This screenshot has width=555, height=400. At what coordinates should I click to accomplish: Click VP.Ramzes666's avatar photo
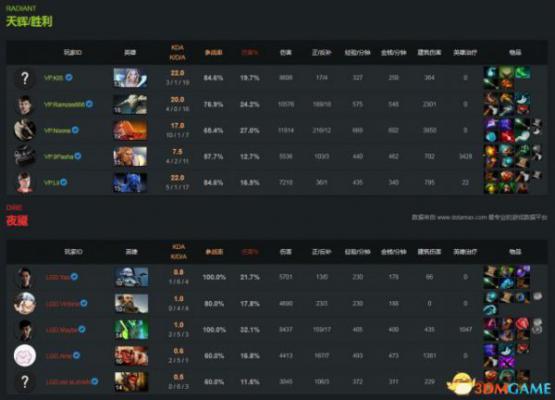[x=24, y=104]
